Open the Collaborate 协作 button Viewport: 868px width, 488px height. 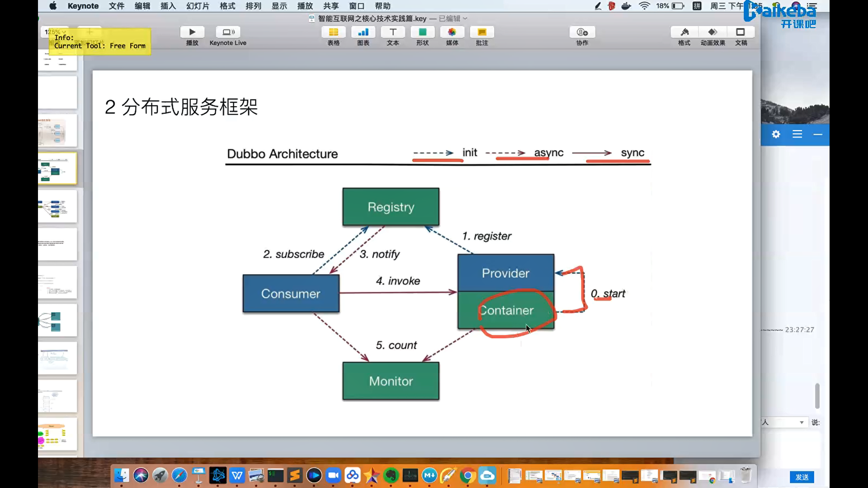(582, 32)
